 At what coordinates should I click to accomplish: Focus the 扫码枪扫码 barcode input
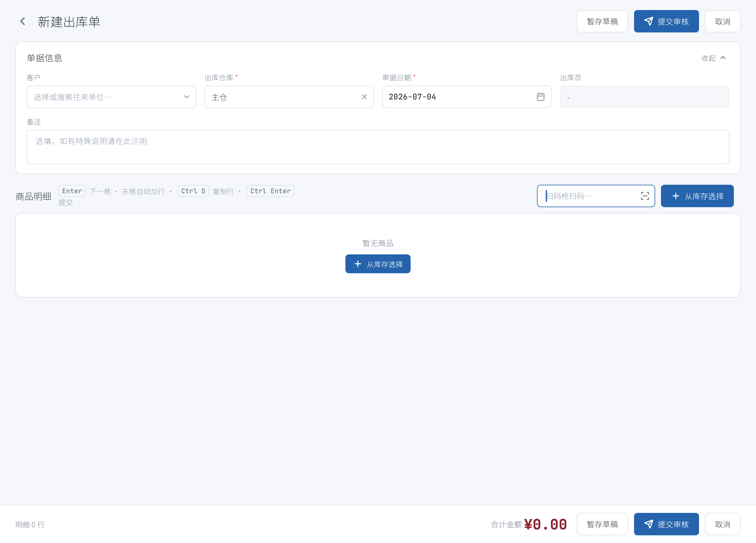coord(596,196)
